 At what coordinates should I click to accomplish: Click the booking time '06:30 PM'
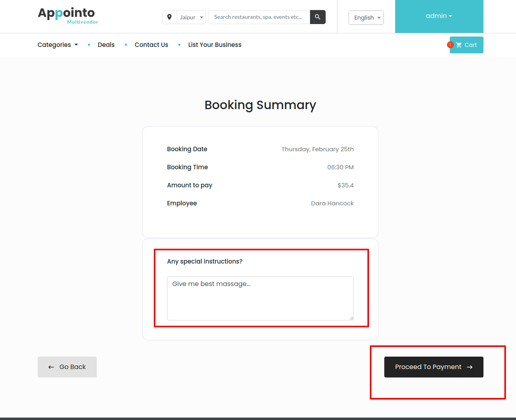coord(341,167)
